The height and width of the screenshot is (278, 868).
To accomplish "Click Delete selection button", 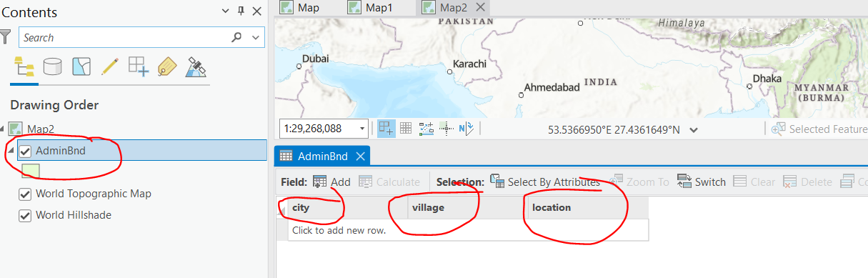I will (x=808, y=182).
